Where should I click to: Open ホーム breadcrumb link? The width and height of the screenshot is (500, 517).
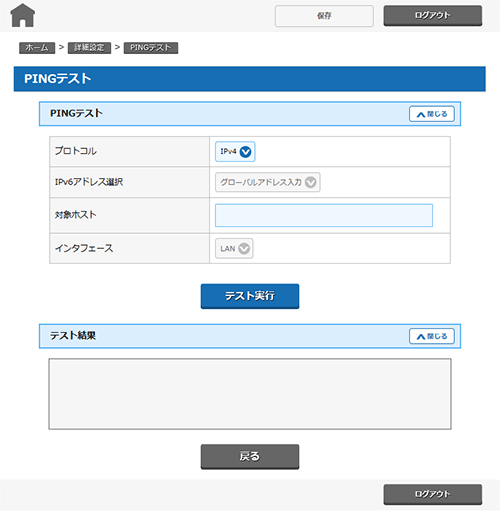pos(37,48)
